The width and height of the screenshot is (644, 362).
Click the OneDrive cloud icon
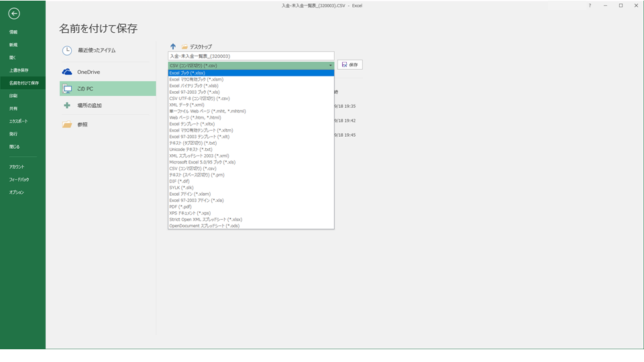pos(67,72)
